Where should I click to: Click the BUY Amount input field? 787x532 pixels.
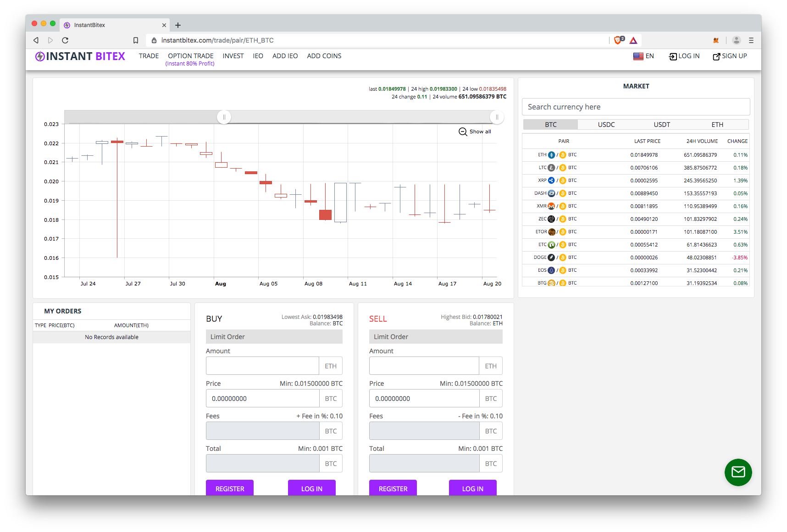pos(262,366)
